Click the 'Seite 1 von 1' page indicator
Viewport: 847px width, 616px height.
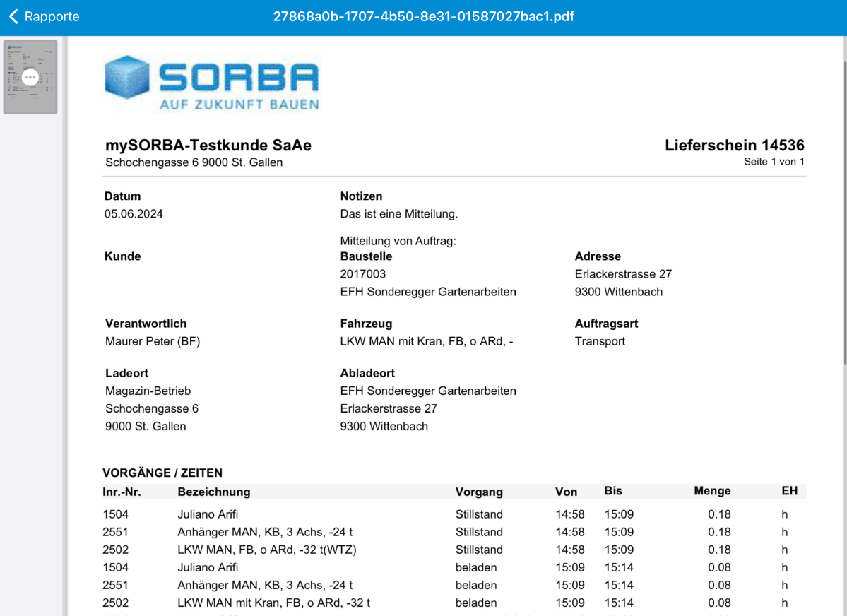[x=774, y=162]
